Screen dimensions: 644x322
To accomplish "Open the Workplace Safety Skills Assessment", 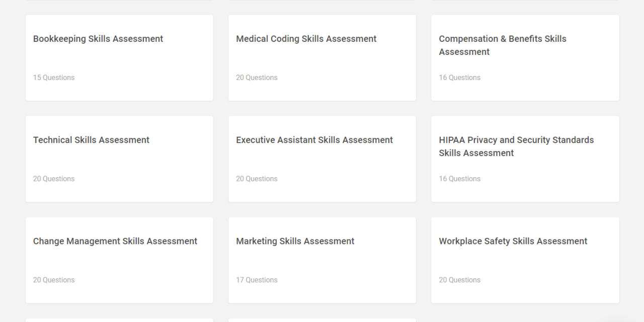I will (513, 241).
